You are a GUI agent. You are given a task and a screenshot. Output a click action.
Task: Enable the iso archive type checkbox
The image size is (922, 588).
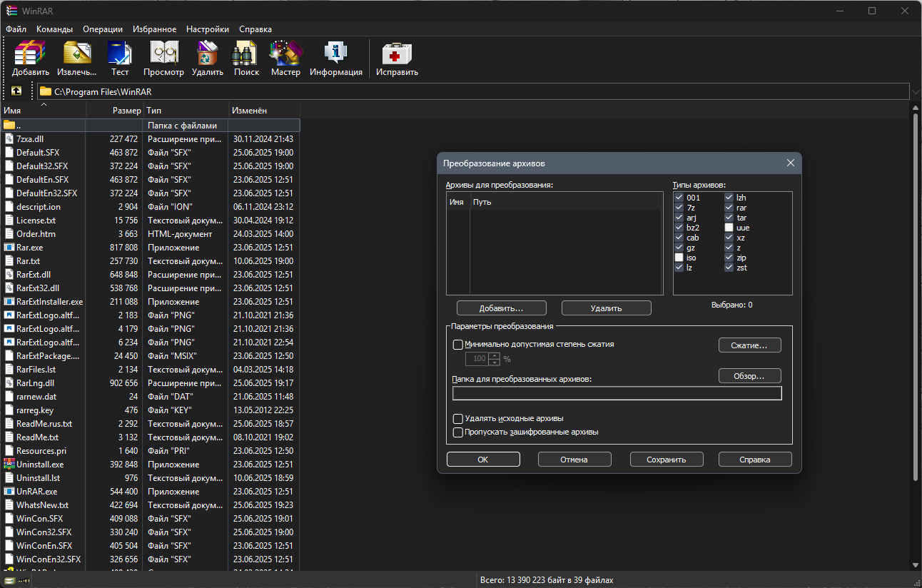click(679, 258)
